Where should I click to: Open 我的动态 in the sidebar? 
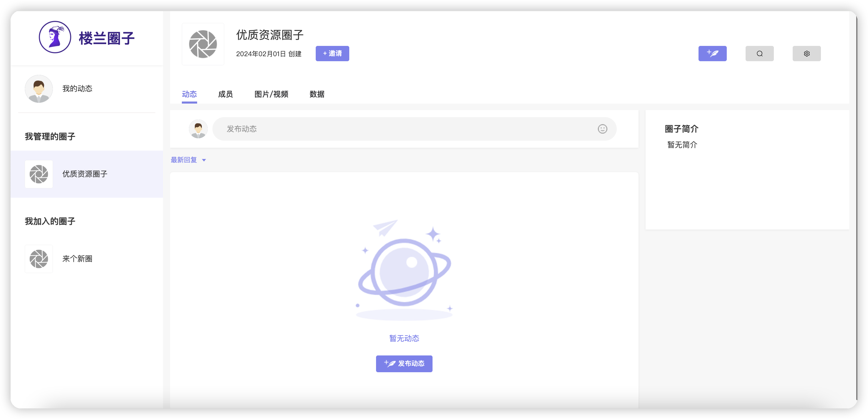point(87,89)
